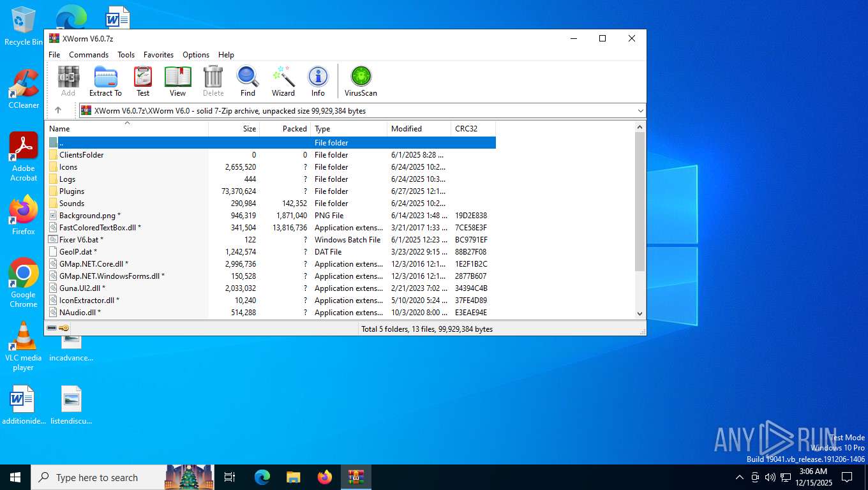Select the Background.png file icon
The image size is (868, 490).
(x=54, y=216)
